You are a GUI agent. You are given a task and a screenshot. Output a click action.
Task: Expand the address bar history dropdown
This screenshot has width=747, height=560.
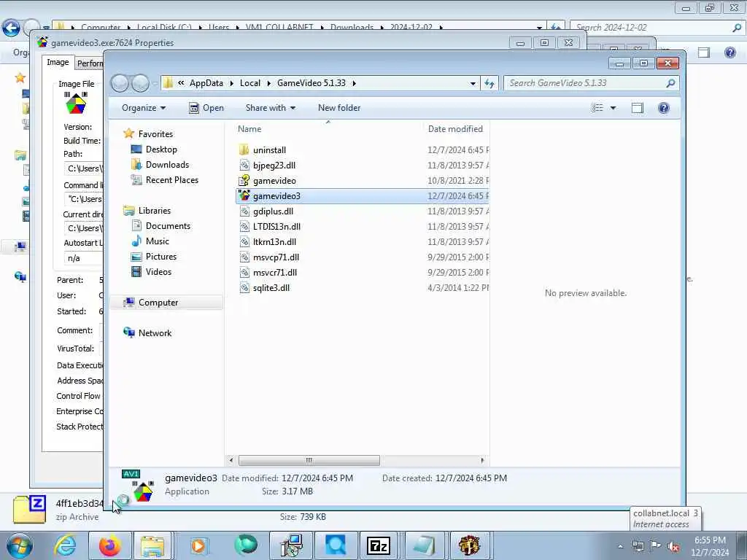click(473, 83)
